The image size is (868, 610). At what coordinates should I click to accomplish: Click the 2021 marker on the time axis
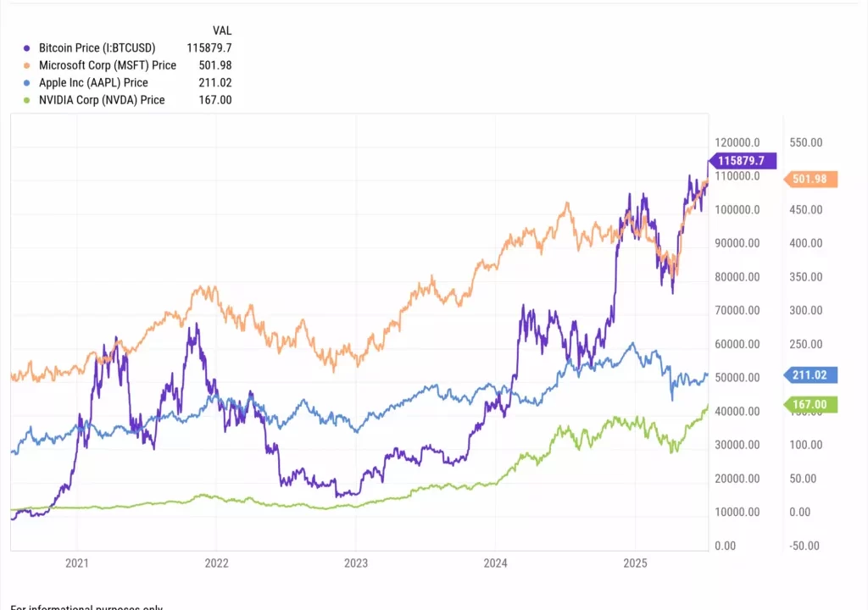point(77,562)
